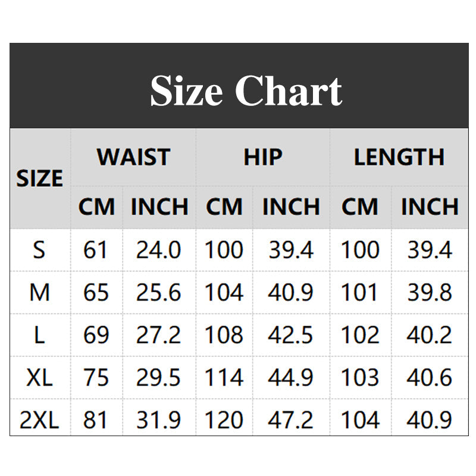Click the waist CM subheader
Image resolution: width=476 pixels, height=476 pixels.
(x=96, y=207)
